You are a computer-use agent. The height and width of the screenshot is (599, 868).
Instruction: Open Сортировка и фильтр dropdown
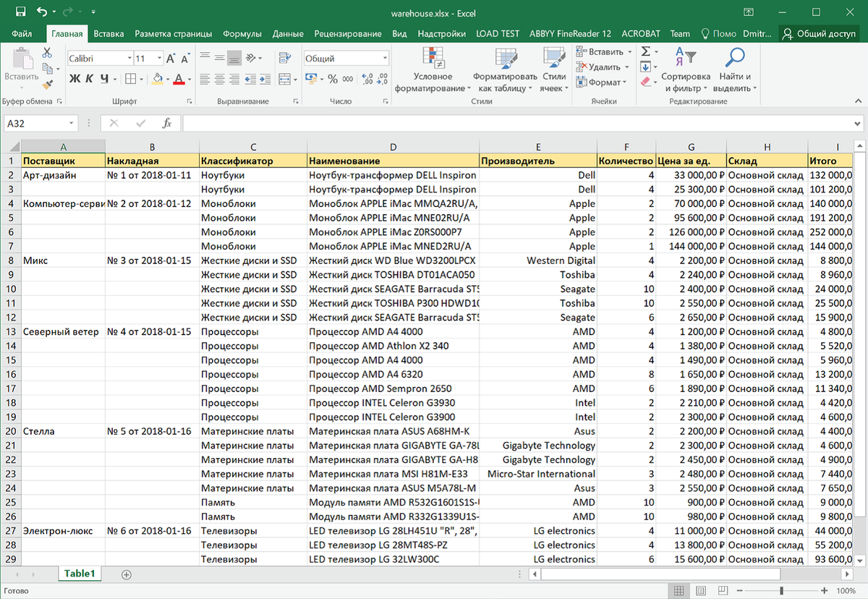(685, 69)
